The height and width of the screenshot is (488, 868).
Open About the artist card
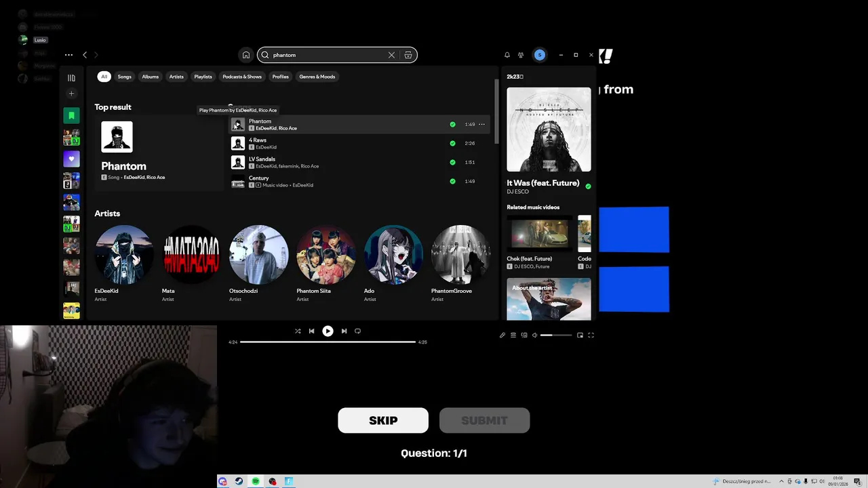pyautogui.click(x=549, y=299)
